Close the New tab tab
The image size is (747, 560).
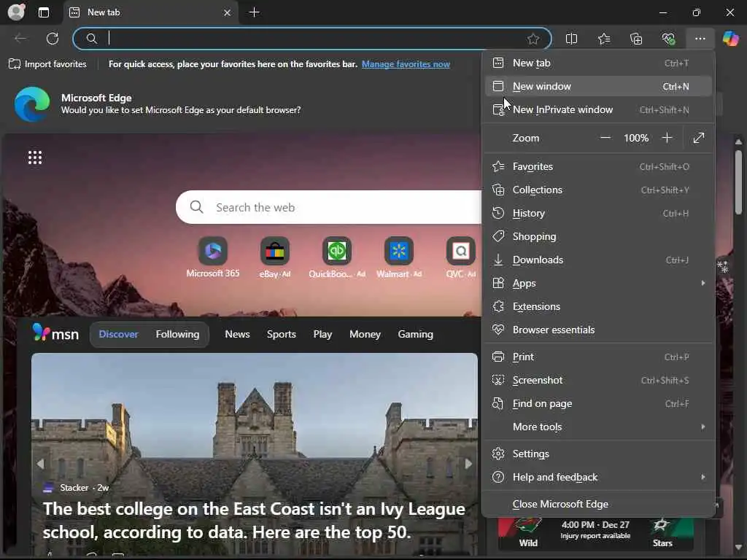pos(228,13)
